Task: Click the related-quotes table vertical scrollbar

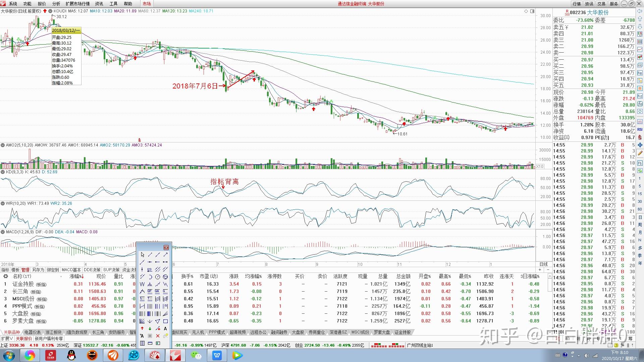Action: [x=549, y=299]
